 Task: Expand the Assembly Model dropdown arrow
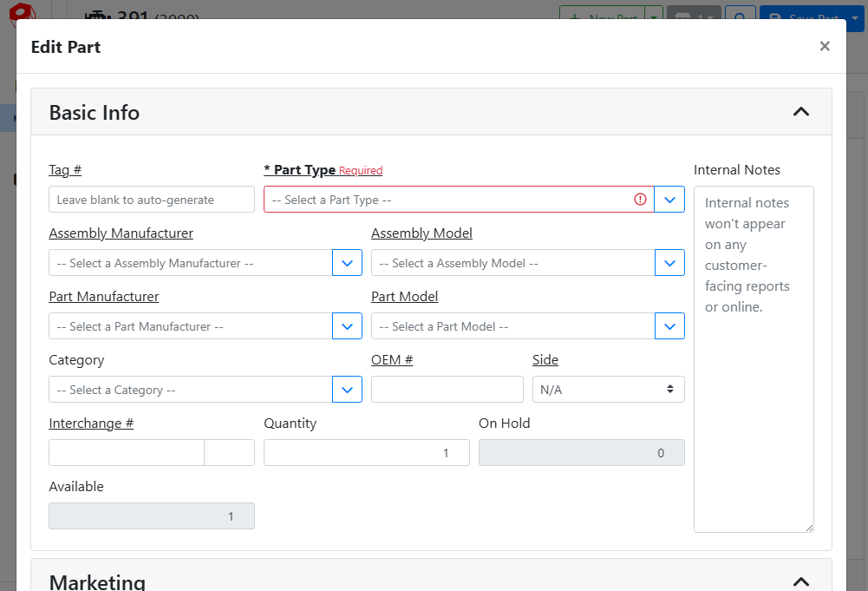tap(669, 263)
